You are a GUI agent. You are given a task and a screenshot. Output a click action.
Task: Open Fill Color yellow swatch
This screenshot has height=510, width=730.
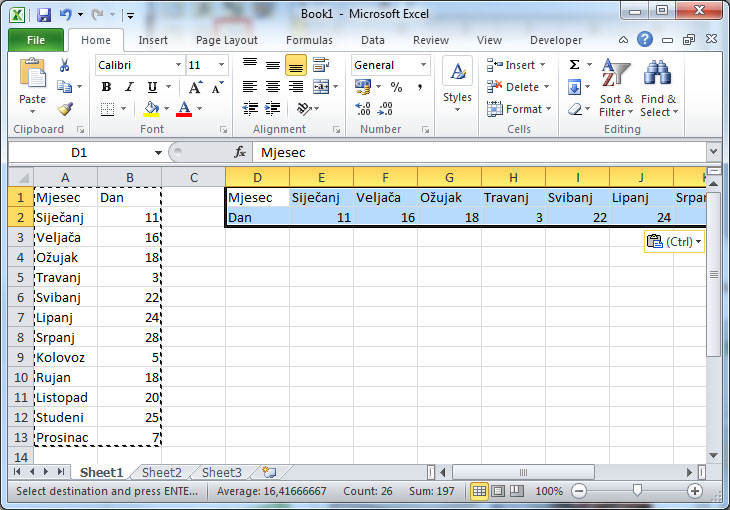coord(151,109)
